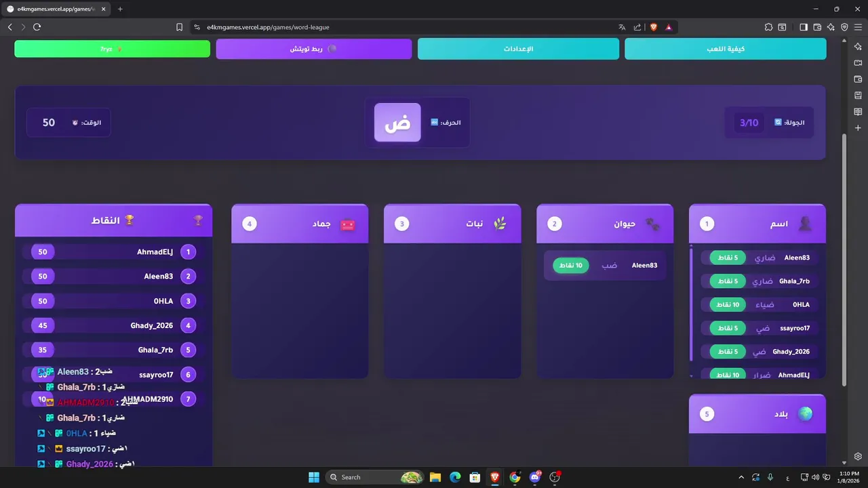Select the نبات category header

(452, 224)
